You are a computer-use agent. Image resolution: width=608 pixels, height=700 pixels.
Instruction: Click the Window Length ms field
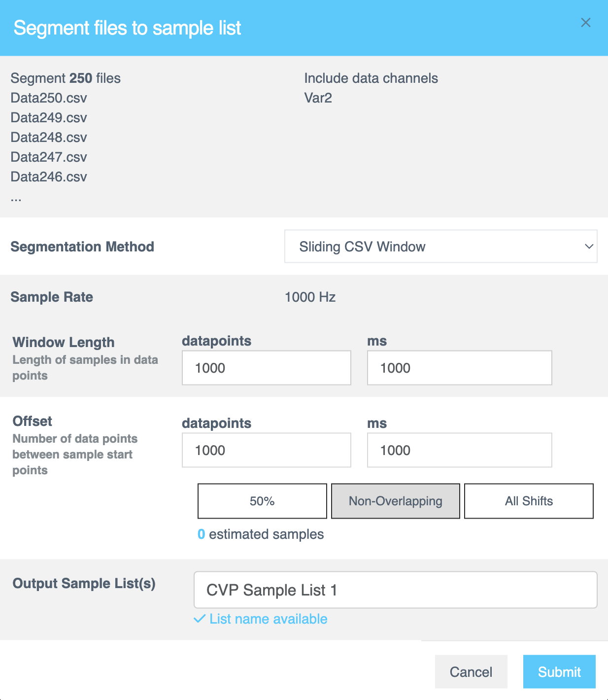pyautogui.click(x=459, y=368)
